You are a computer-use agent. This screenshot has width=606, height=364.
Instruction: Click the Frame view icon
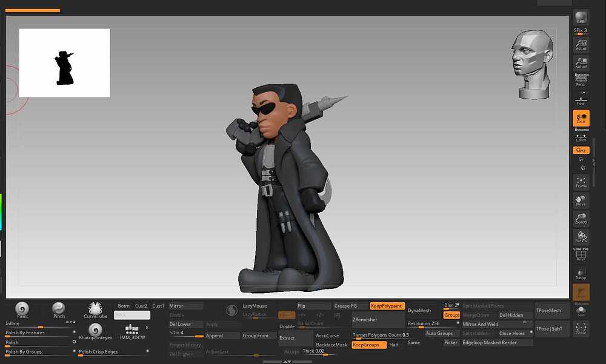581,182
